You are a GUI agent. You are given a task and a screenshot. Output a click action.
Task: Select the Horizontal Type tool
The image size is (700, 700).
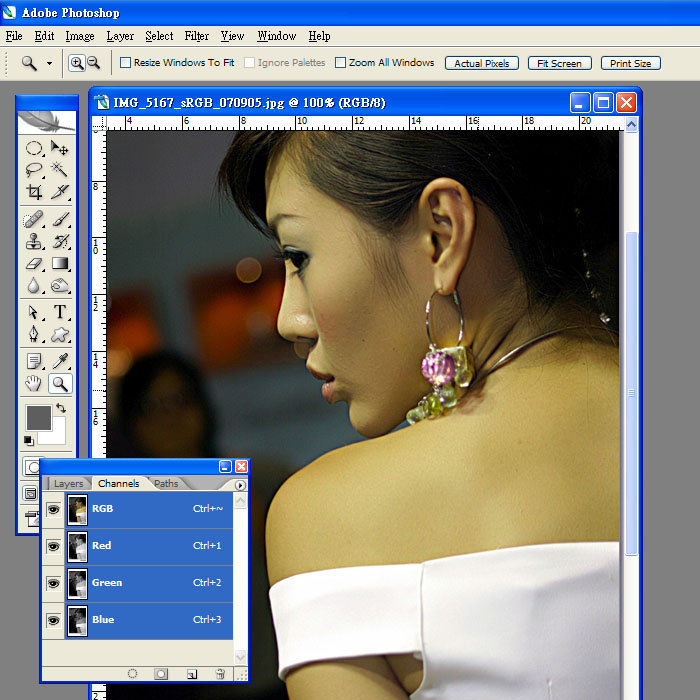click(60, 312)
